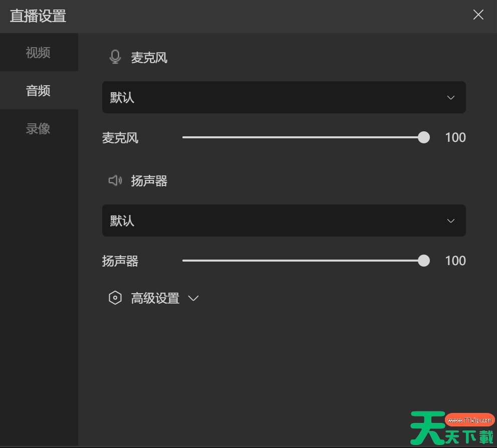This screenshot has height=448, width=497.
Task: Click the 麦克风 section header label
Action: tap(149, 58)
